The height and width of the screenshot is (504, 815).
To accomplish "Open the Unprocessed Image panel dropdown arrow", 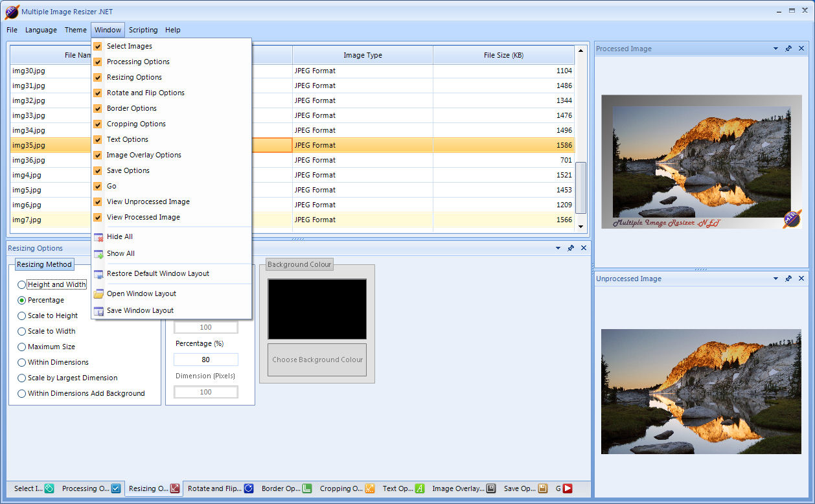I will [775, 279].
